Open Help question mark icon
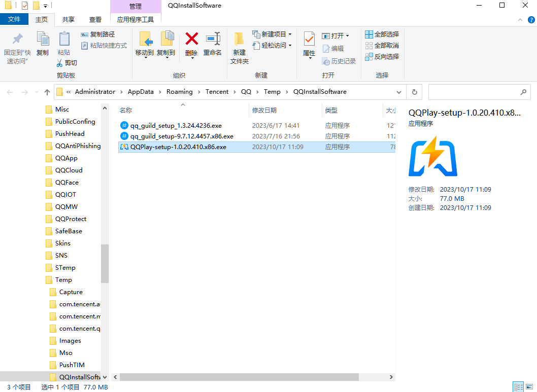This screenshot has height=392, width=537. pyautogui.click(x=531, y=20)
